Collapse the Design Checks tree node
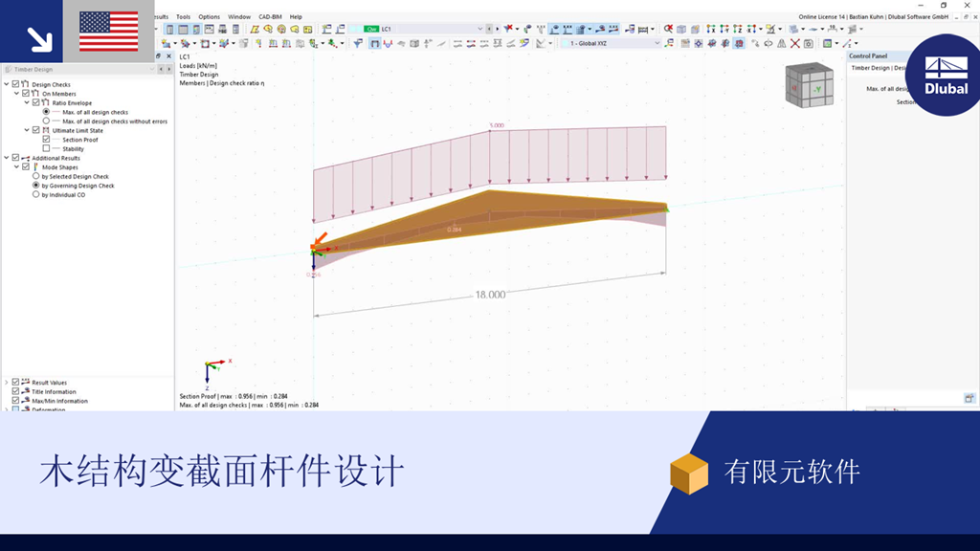Viewport: 980px width, 551px height. pyautogui.click(x=7, y=84)
